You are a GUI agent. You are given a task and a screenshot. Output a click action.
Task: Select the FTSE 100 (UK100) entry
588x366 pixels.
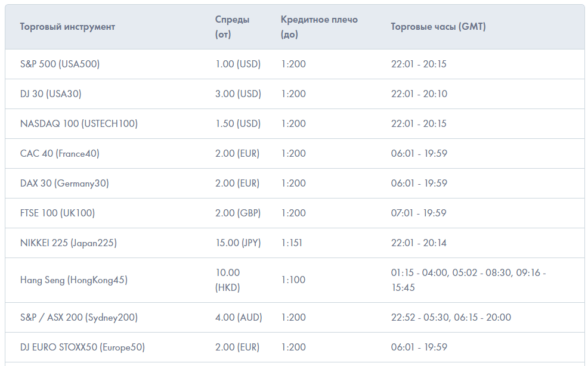57,213
